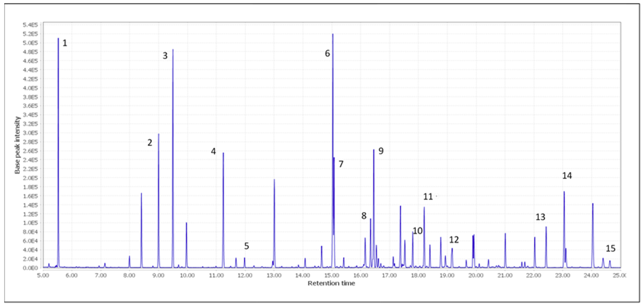Click peak label 12 near 19.20 minutes
The image size is (644, 306).
pos(454,240)
